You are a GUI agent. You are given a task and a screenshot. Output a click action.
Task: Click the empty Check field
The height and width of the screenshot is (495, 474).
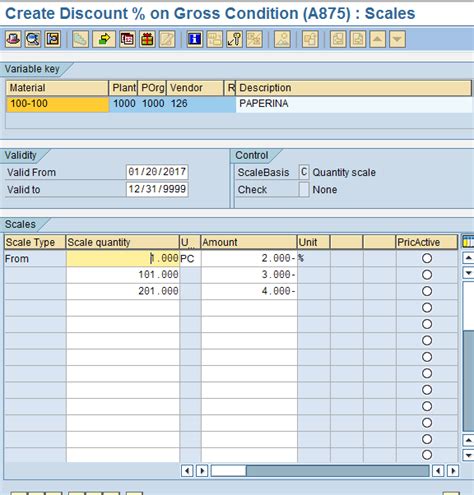pyautogui.click(x=304, y=189)
